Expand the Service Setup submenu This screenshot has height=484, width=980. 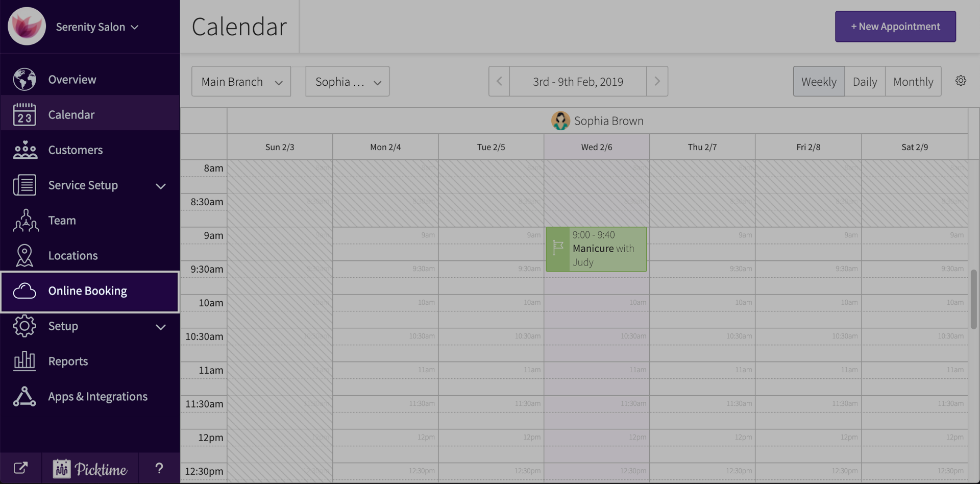pyautogui.click(x=160, y=186)
